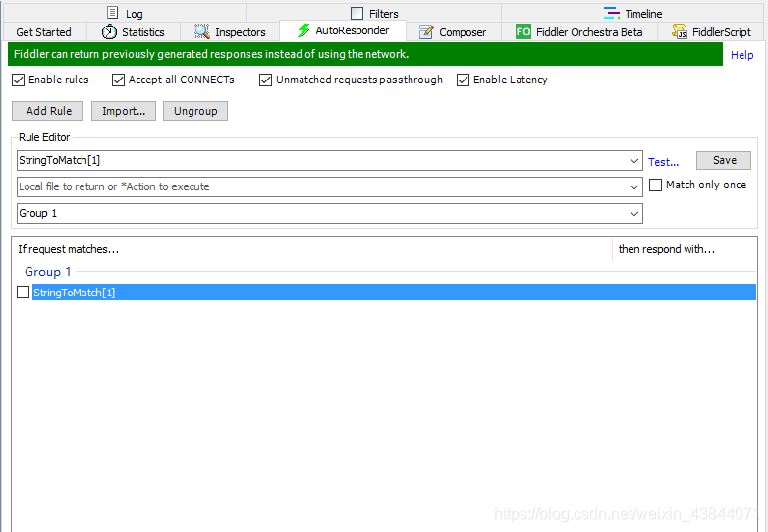Open the Group 1 dropdown arrow
Screen dimensions: 768x532
[x=633, y=213]
